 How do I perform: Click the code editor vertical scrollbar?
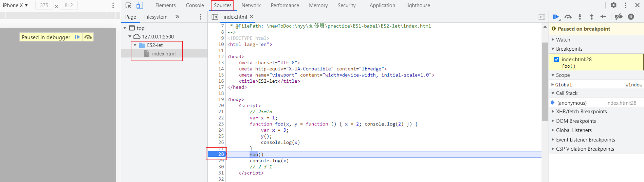[545, 82]
